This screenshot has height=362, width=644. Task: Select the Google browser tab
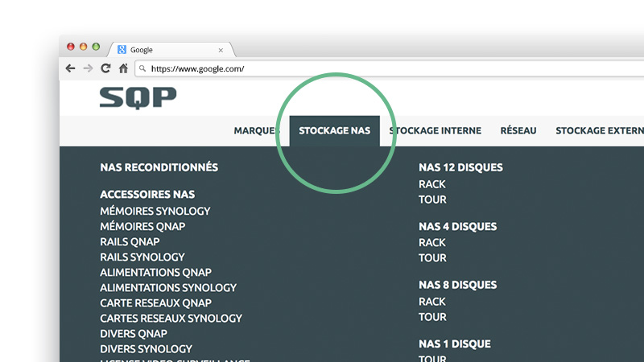[171, 50]
